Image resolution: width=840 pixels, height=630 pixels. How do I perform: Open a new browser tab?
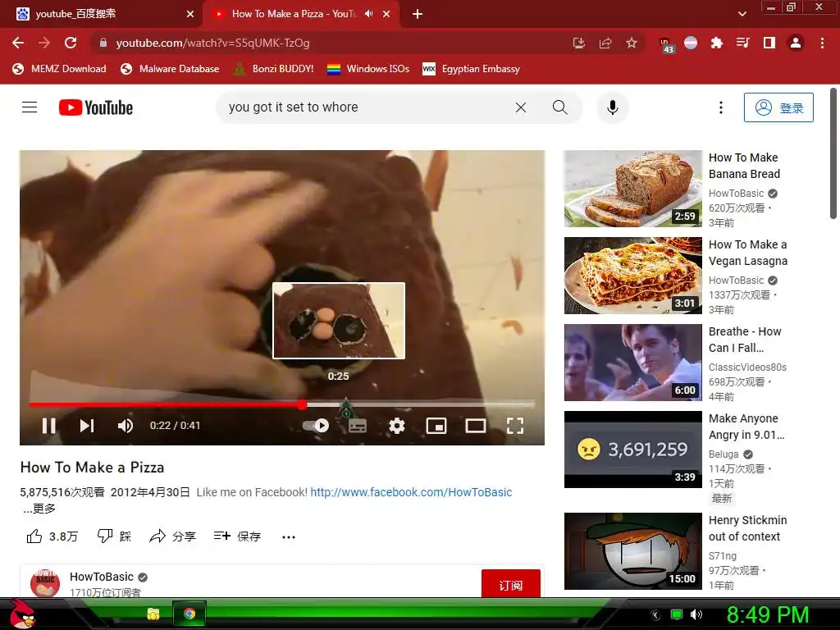(418, 14)
